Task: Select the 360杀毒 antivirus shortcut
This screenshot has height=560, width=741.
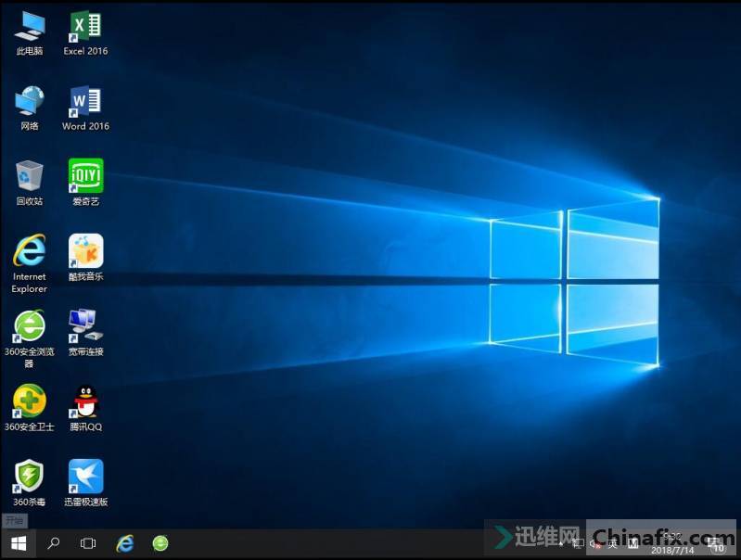Action: [30, 483]
